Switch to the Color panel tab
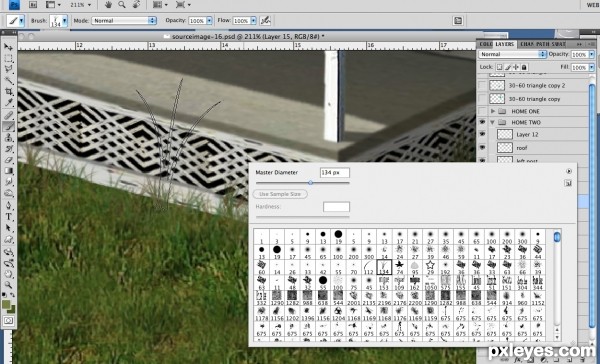This screenshot has width=600, height=364. coord(486,44)
